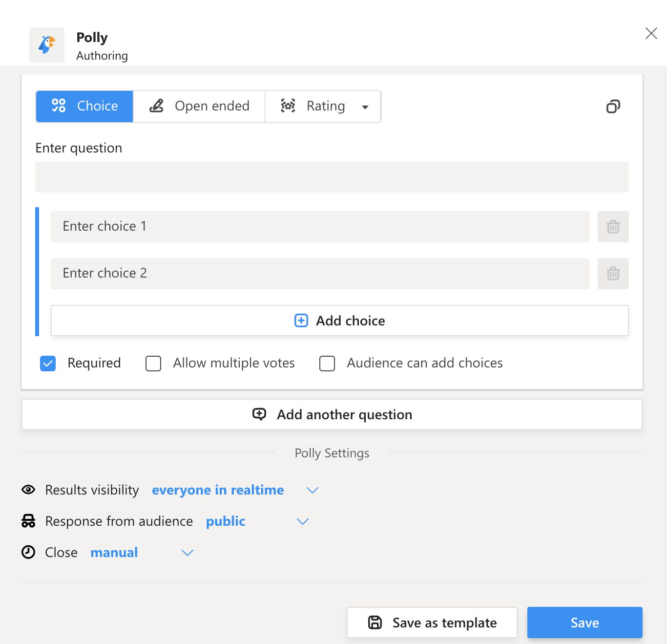Save the poll
This screenshot has height=644, width=667.
coord(584,622)
